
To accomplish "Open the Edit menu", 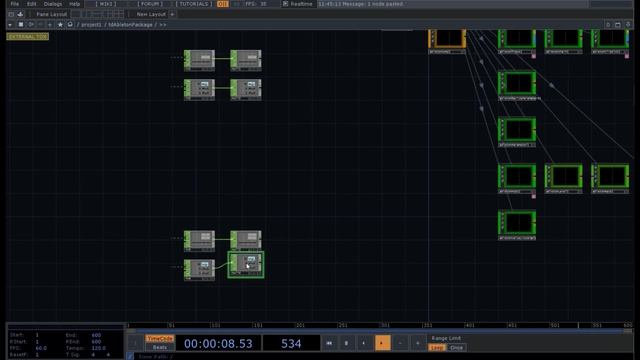I will 31,4.
